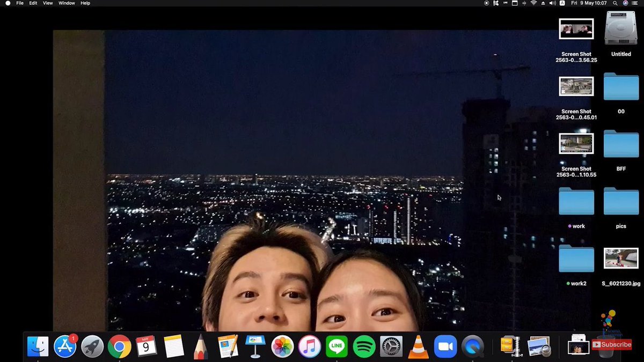The height and width of the screenshot is (362, 644).
Task: Launch VLC cone icon in dock
Action: coord(419,347)
